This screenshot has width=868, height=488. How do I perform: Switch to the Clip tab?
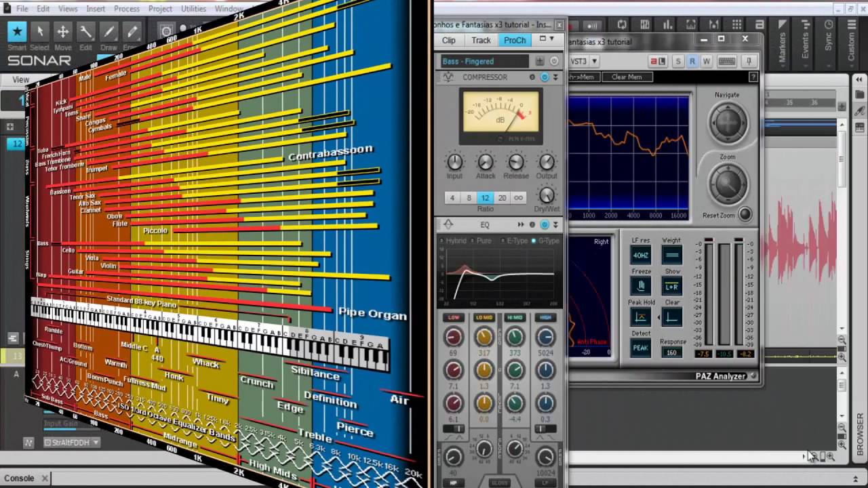pyautogui.click(x=449, y=40)
